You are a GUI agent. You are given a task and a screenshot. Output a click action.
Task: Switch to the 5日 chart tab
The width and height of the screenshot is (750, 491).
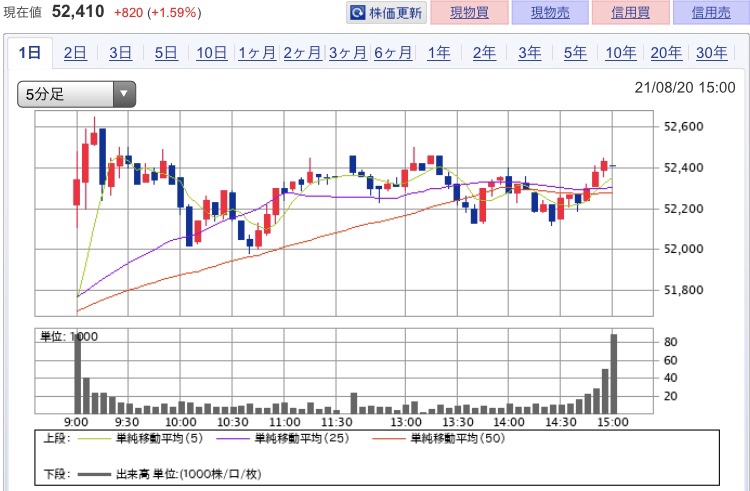pos(166,53)
